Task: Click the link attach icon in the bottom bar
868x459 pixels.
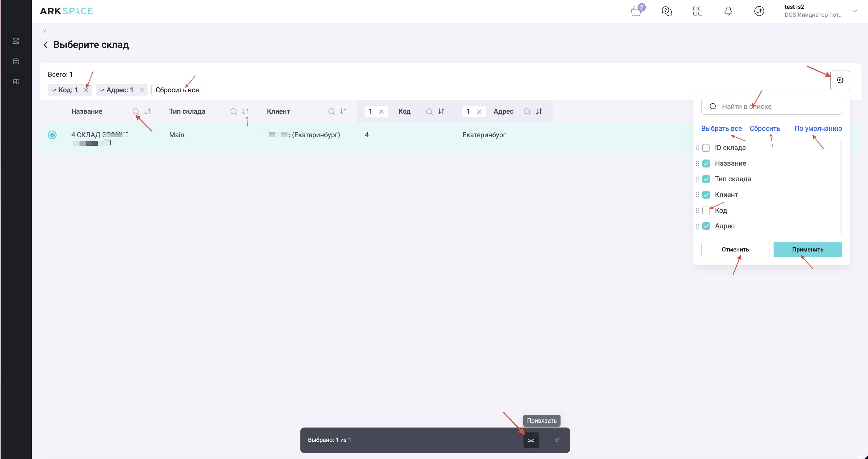Action: tap(531, 440)
